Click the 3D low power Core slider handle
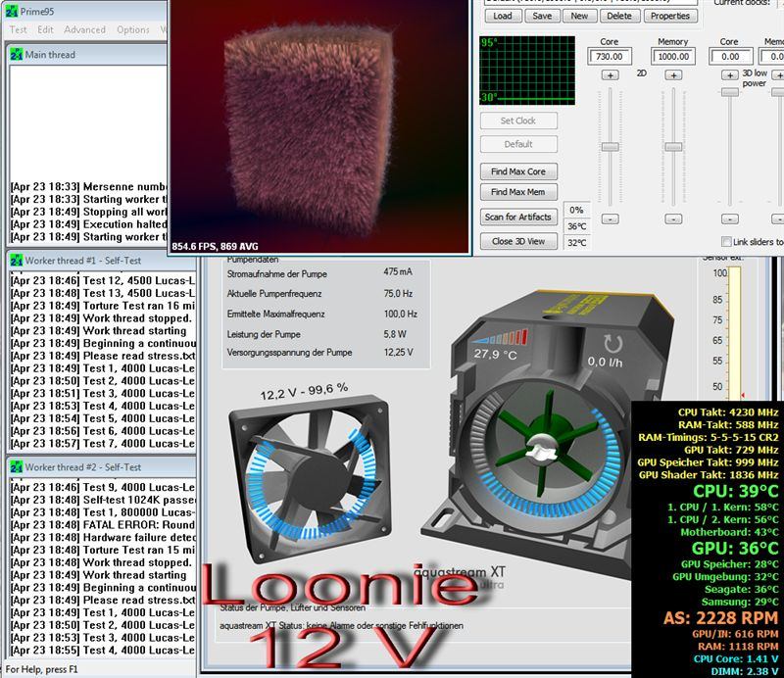 pos(730,92)
